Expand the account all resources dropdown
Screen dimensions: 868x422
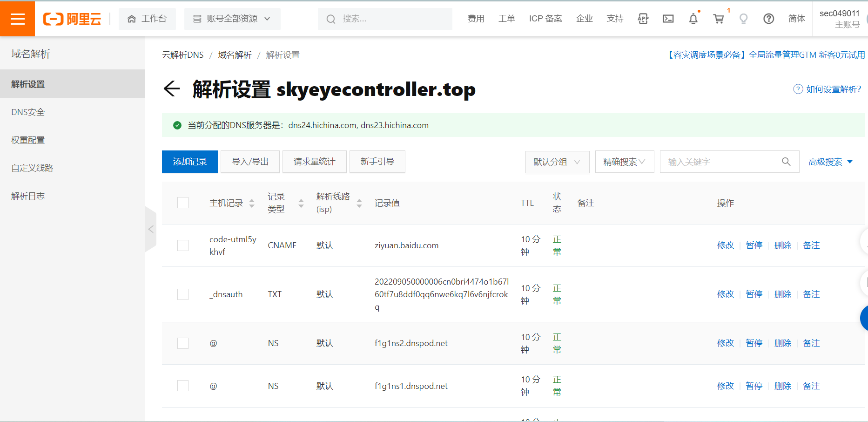click(232, 19)
